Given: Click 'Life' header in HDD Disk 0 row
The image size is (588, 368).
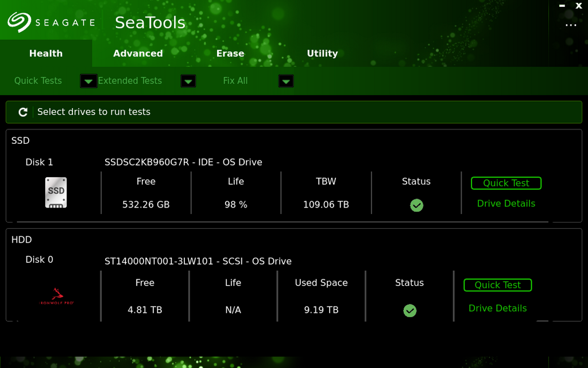Looking at the screenshot, I should coord(233,283).
